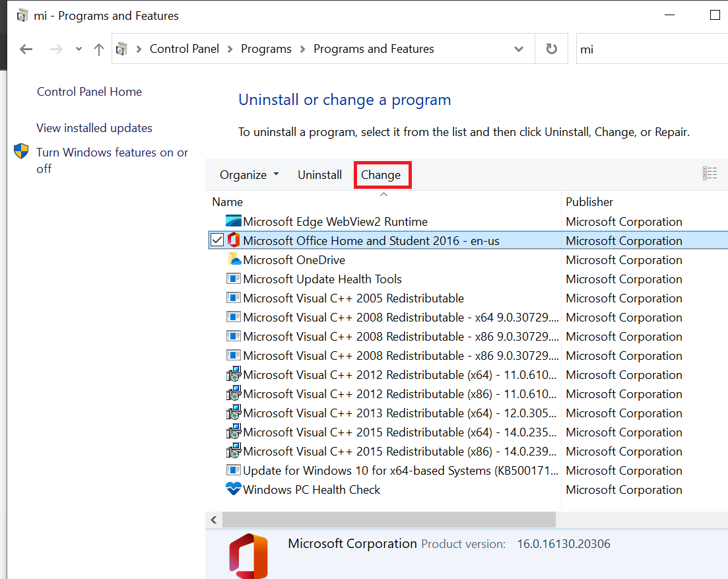The height and width of the screenshot is (579, 728).
Task: Select Visual C++ 2015 Redistributable (x86) entry
Action: click(400, 451)
